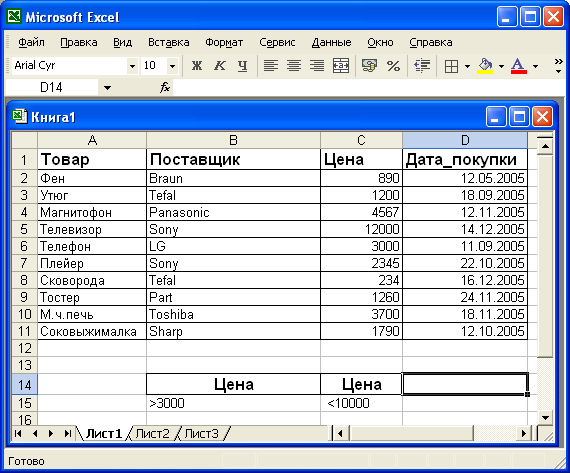This screenshot has height=473, width=570.
Task: Select column A header
Action: [x=92, y=140]
